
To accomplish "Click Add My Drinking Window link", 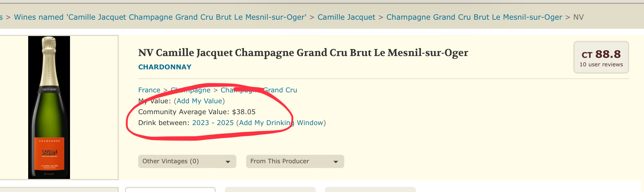I will click(281, 123).
